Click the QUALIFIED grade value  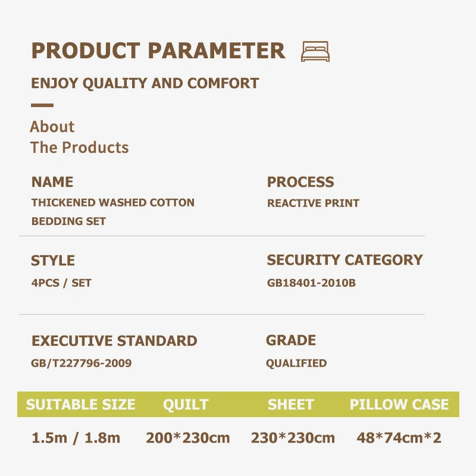(296, 363)
